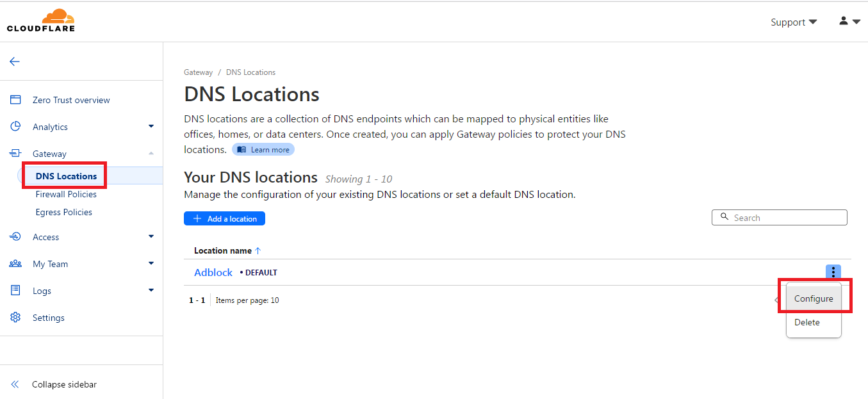Viewport: 868px width, 399px height.
Task: Open the Support dropdown menu
Action: click(794, 22)
